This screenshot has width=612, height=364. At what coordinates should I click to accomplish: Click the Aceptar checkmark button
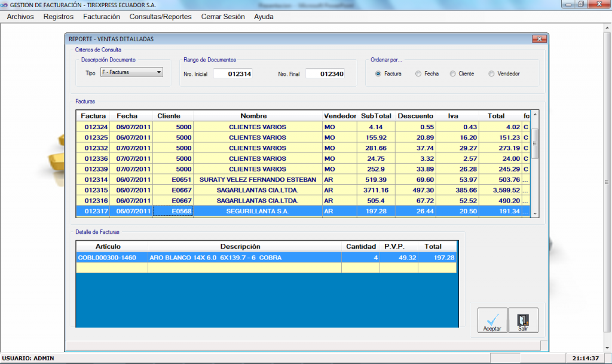[x=492, y=320]
